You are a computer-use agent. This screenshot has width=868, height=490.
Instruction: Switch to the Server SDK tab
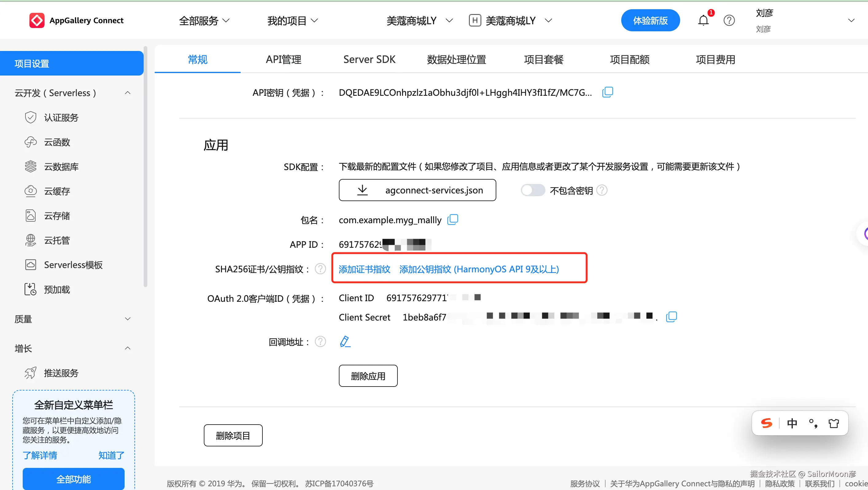(x=369, y=59)
